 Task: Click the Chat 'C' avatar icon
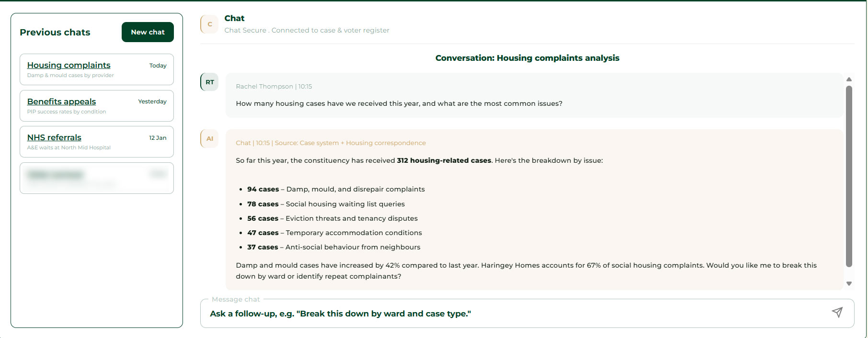tap(209, 24)
